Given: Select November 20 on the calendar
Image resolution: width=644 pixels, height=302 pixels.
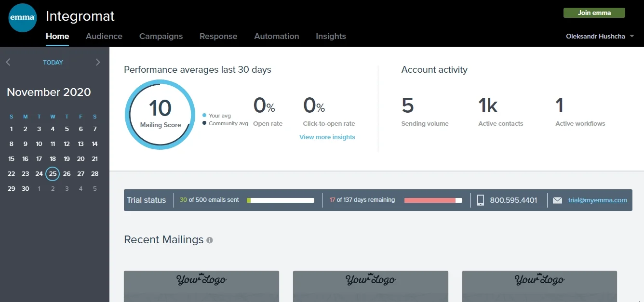Looking at the screenshot, I should coord(80,158).
